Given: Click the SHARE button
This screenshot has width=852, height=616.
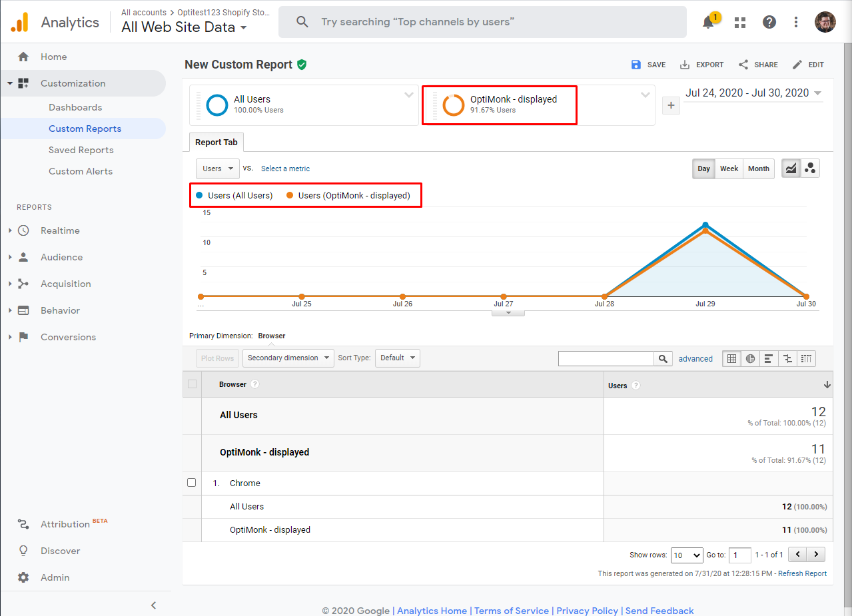Looking at the screenshot, I should pos(758,65).
